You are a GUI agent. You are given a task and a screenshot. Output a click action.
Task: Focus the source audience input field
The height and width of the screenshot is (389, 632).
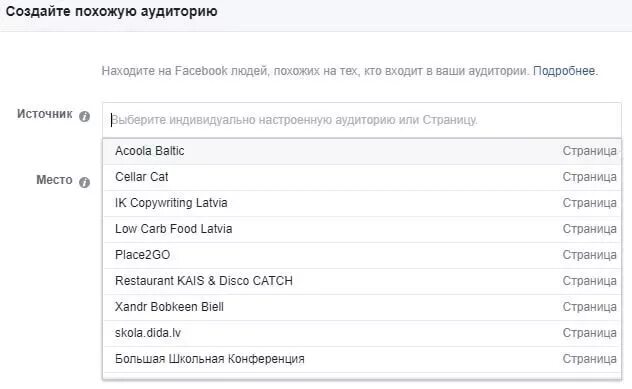click(x=362, y=120)
